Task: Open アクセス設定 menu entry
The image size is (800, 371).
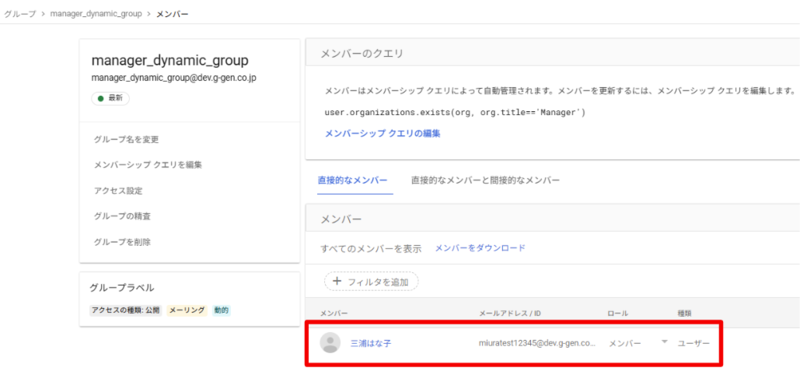Action: coord(118,191)
